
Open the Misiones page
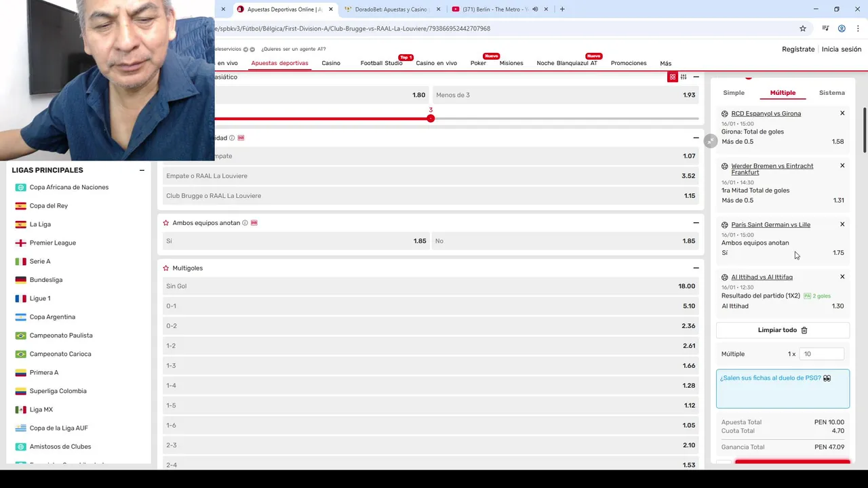coord(511,63)
